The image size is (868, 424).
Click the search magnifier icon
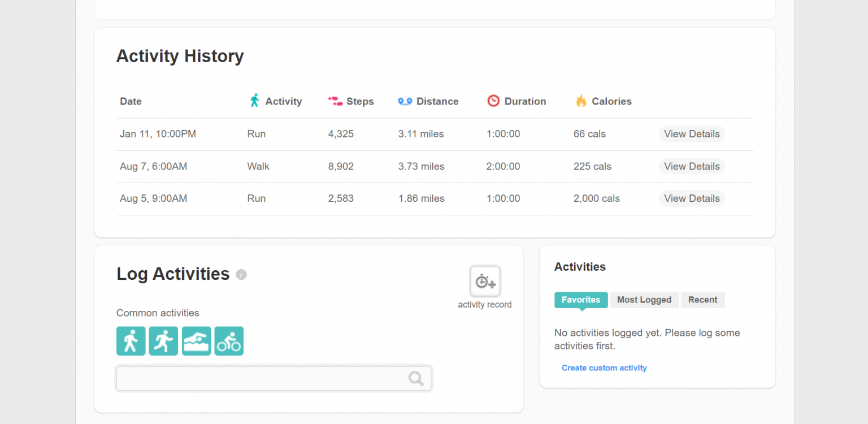[x=416, y=378]
